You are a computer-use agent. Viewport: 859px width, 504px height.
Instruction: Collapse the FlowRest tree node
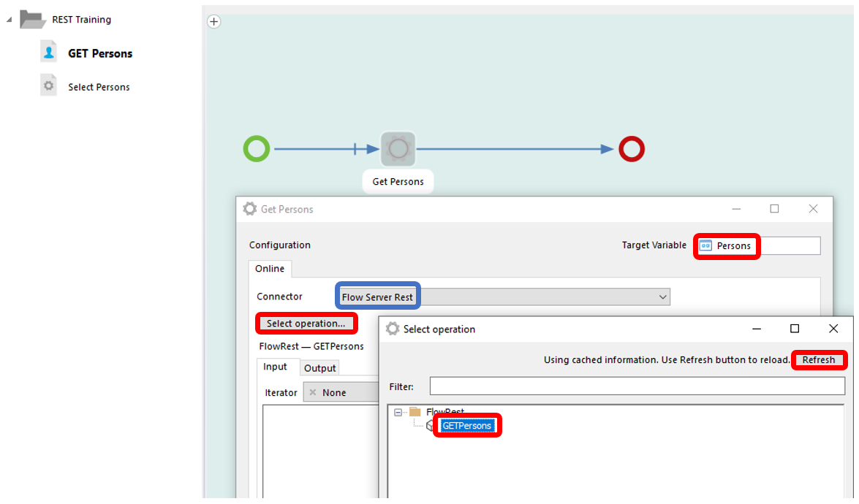(398, 412)
